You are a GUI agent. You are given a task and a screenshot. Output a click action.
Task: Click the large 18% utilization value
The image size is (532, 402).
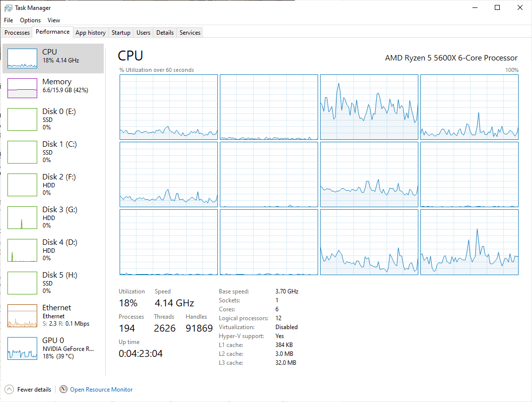(x=128, y=303)
